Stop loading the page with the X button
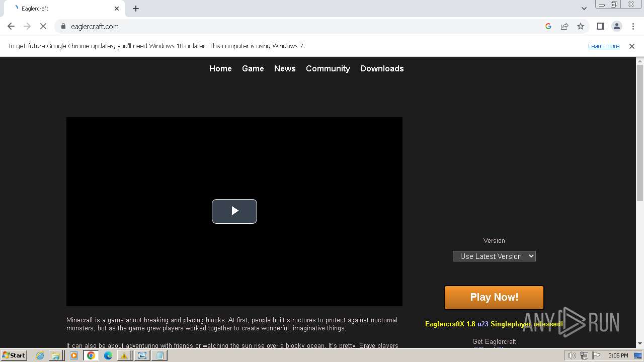The height and width of the screenshot is (362, 644). click(43, 26)
